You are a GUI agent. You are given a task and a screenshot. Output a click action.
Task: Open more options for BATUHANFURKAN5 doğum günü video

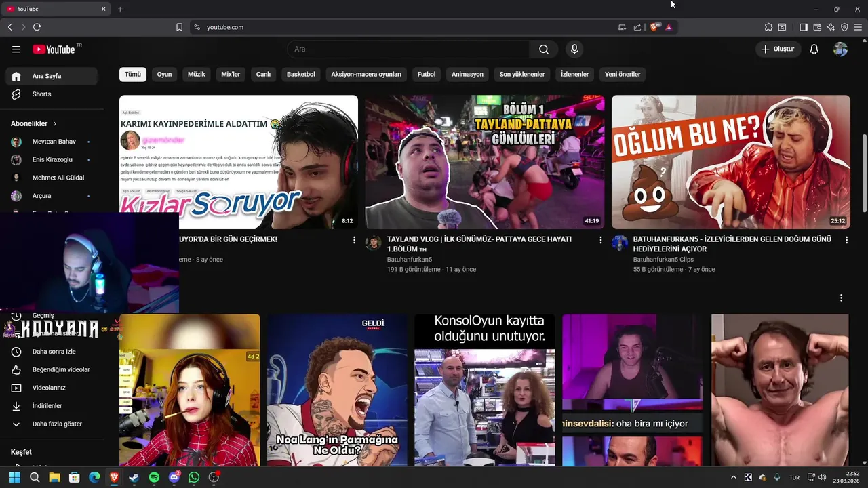click(846, 240)
